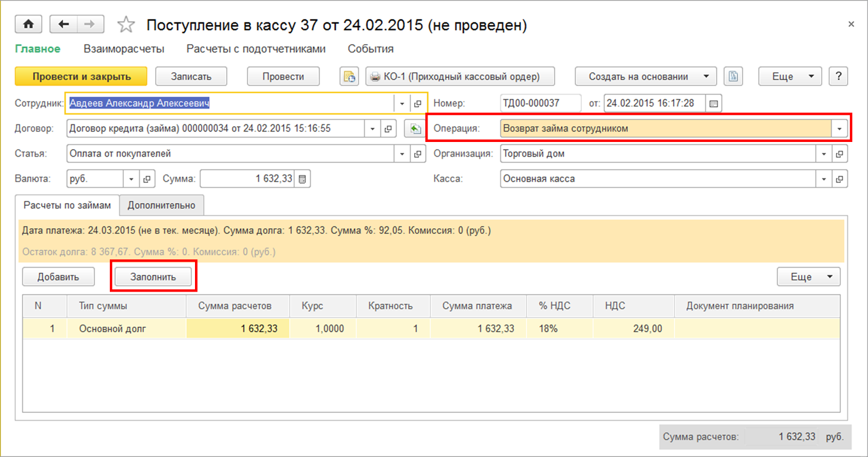Click the Провести и закрыть button
Screen dimensions: 868x457
click(x=82, y=76)
